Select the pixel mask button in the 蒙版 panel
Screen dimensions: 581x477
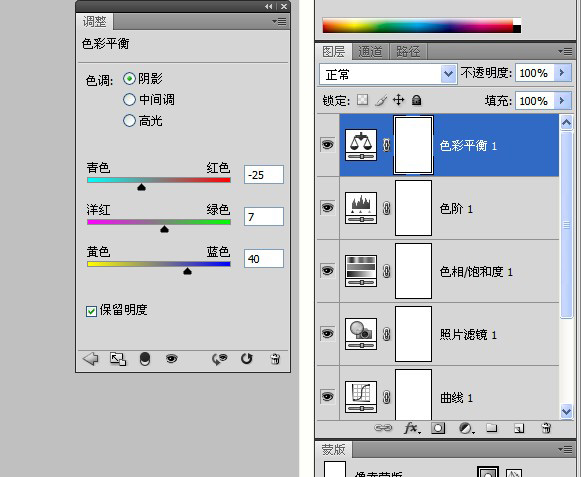tap(488, 472)
